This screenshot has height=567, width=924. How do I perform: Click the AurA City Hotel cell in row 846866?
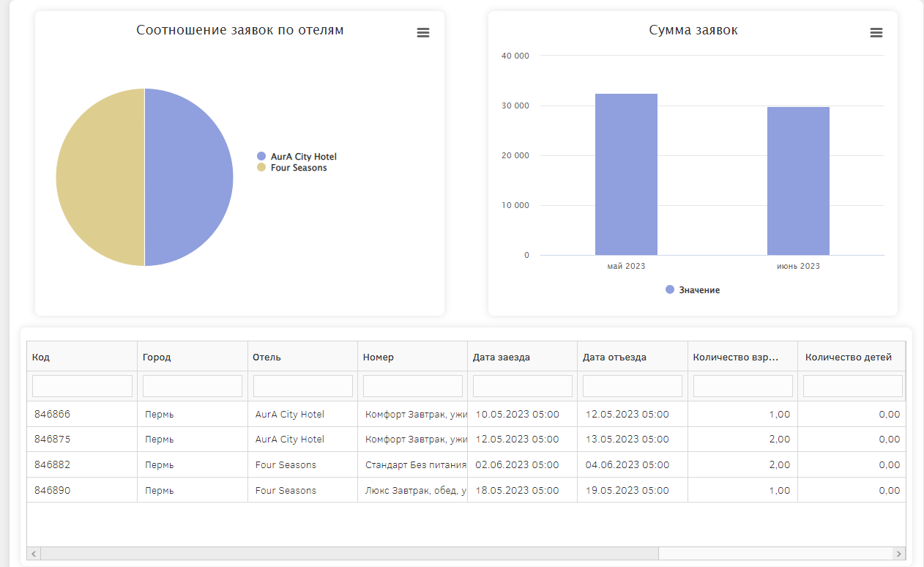[x=302, y=414]
